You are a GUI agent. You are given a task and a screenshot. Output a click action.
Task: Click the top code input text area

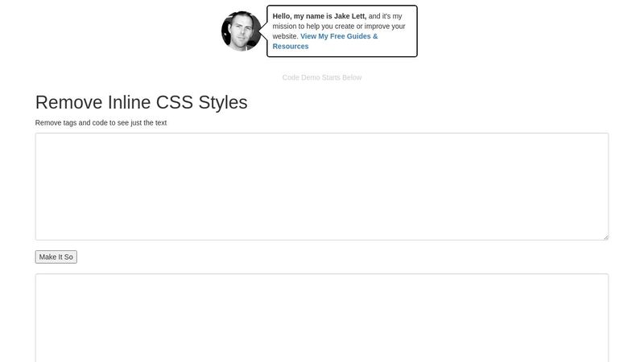tap(321, 186)
